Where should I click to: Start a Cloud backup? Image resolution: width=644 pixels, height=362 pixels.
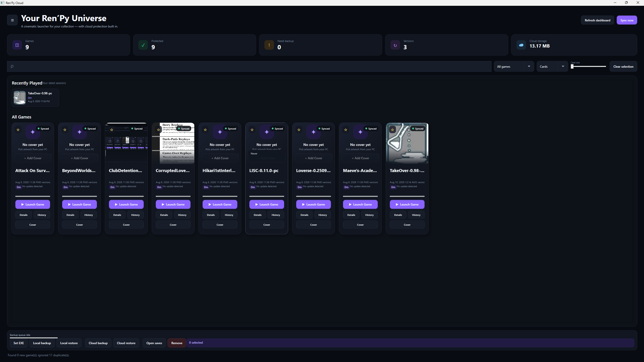tap(98, 343)
